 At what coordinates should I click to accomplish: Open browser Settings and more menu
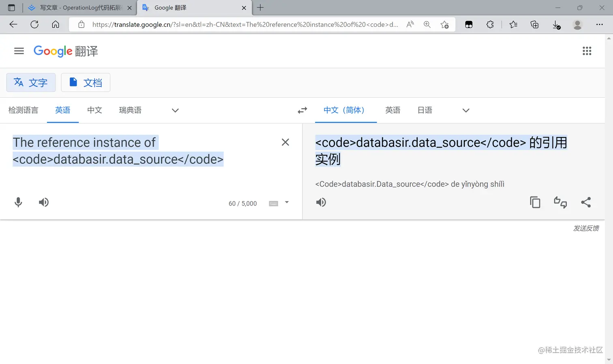tap(599, 24)
